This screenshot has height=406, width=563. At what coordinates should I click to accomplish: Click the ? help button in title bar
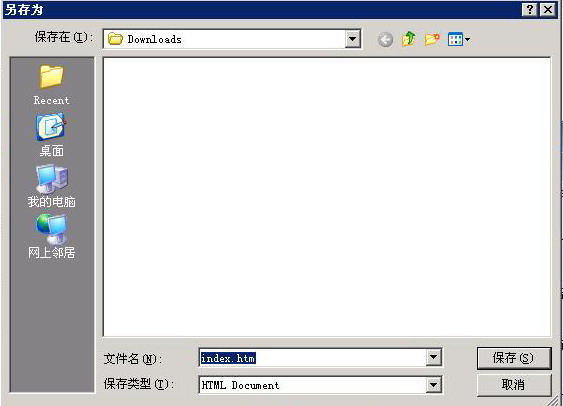click(x=530, y=9)
